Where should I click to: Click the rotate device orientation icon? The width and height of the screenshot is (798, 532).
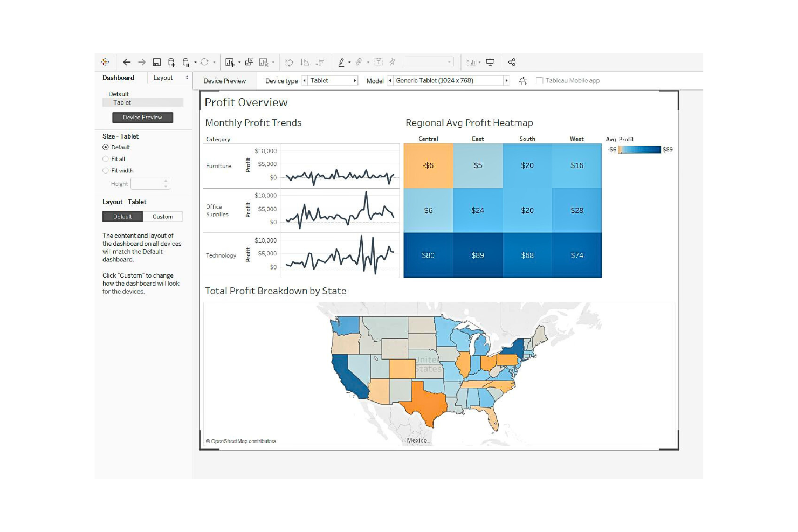523,80
